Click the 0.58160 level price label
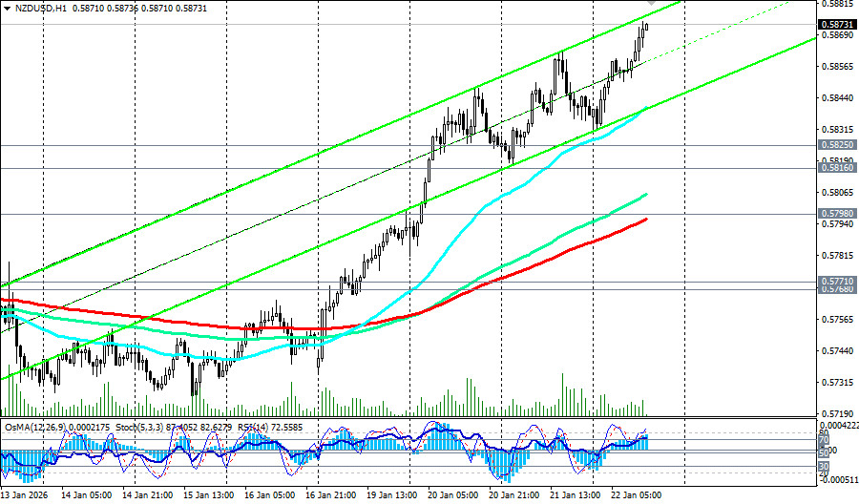The width and height of the screenshot is (859, 504). point(836,168)
